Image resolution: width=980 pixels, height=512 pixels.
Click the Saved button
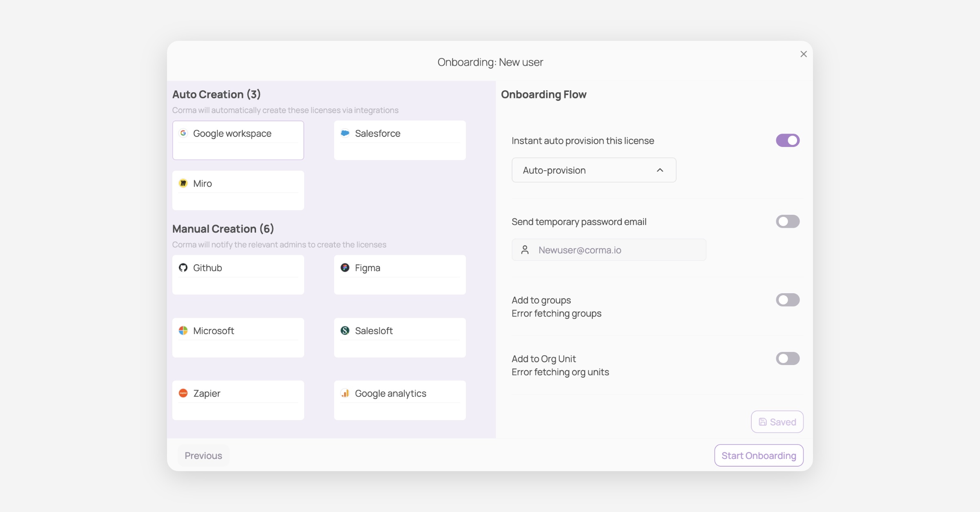(777, 422)
